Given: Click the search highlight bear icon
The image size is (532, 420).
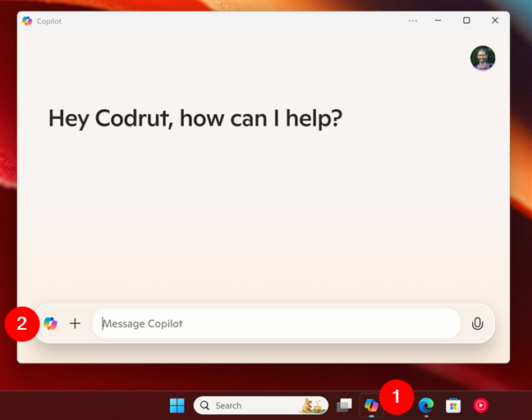Looking at the screenshot, I should (311, 406).
